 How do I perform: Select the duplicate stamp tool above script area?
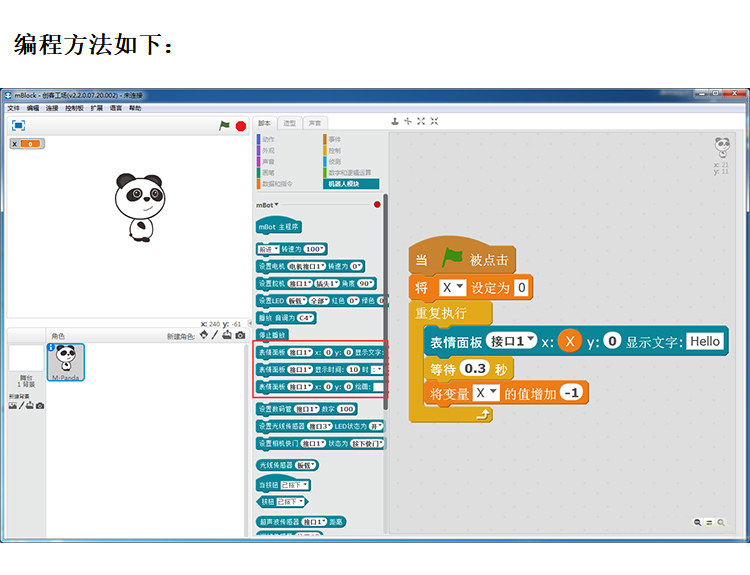pos(395,122)
